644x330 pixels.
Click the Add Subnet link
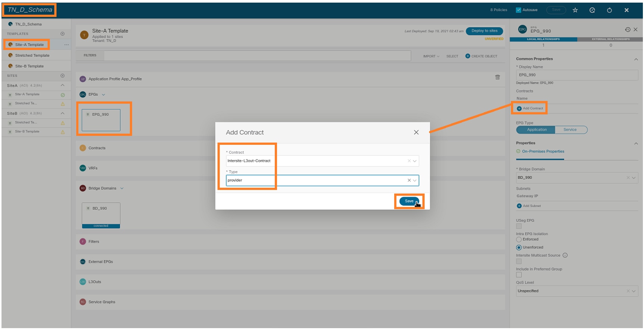pyautogui.click(x=529, y=206)
